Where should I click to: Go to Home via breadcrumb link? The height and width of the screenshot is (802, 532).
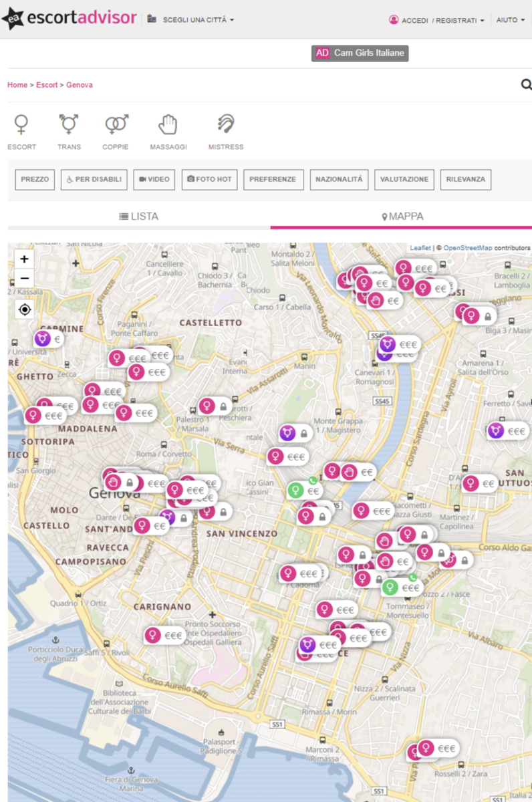pos(17,85)
